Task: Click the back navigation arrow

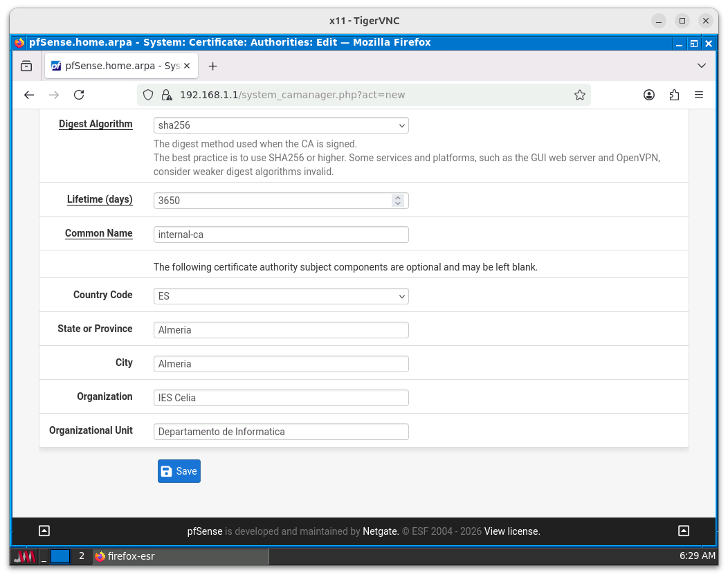Action: (x=28, y=95)
